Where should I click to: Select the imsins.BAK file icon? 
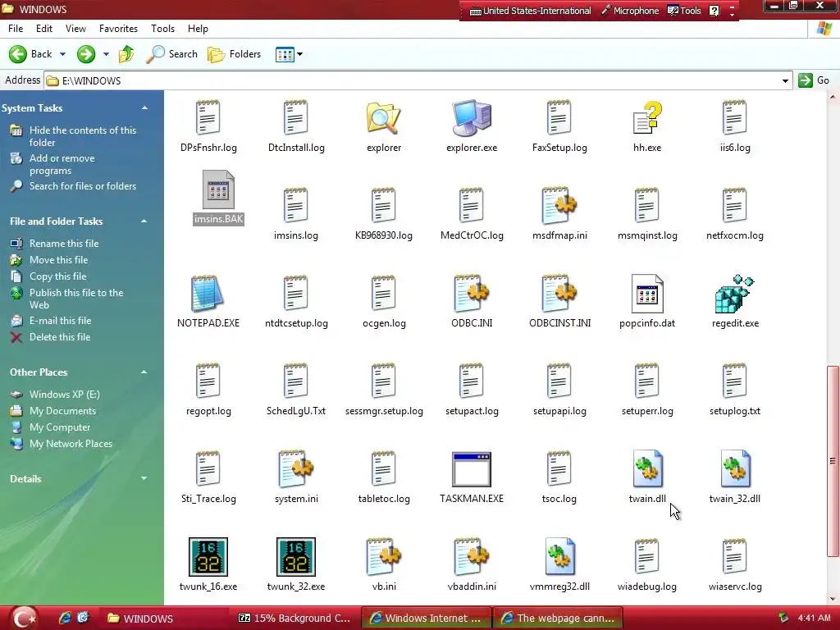pos(218,189)
